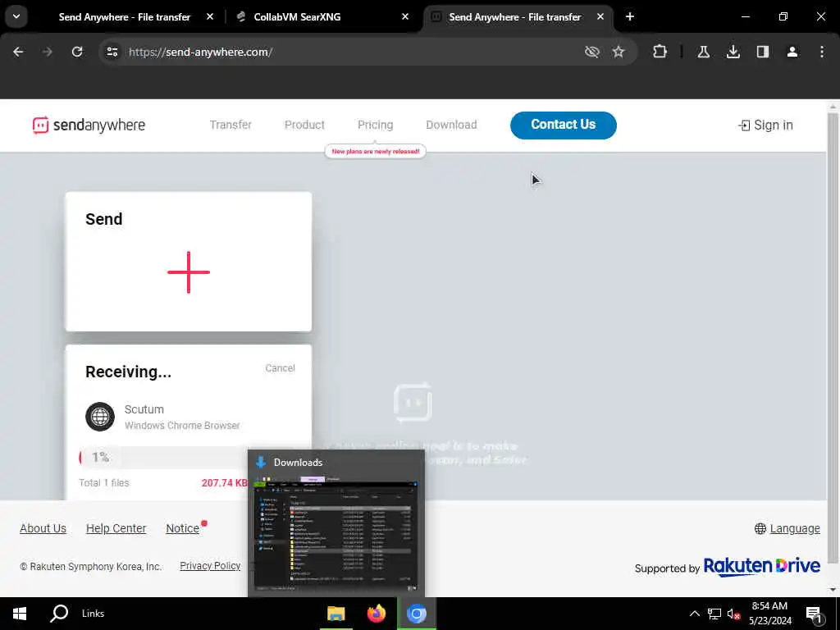Open a new browser tab
The width and height of the screenshot is (840, 630).
(x=630, y=17)
